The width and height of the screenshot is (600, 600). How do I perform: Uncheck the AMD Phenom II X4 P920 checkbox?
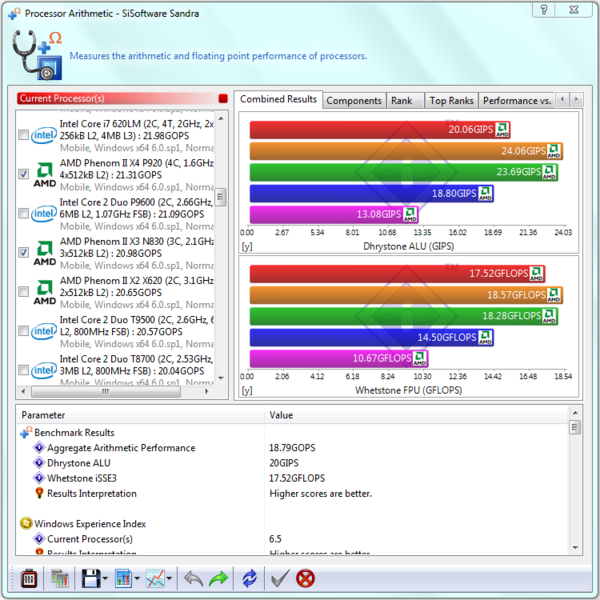click(23, 174)
